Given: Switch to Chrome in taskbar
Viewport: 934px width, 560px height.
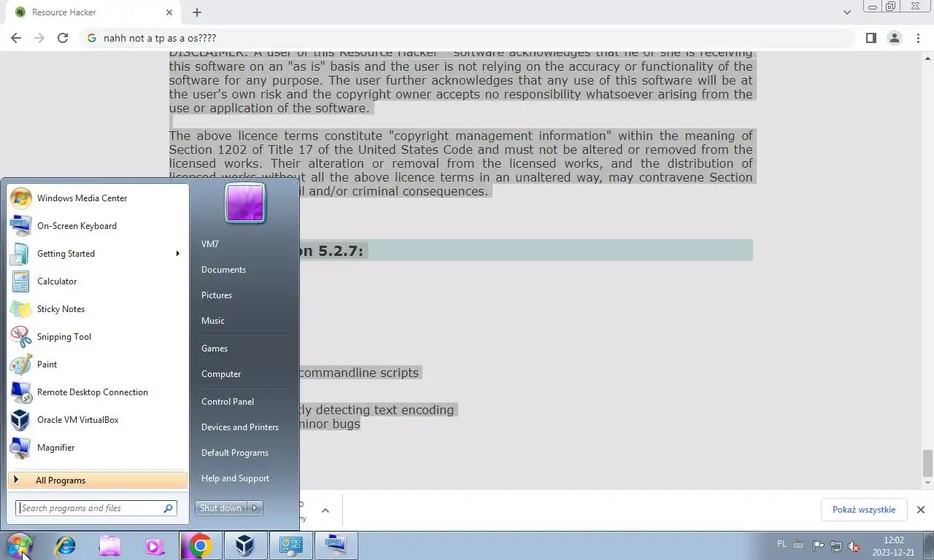Looking at the screenshot, I should click(200, 545).
